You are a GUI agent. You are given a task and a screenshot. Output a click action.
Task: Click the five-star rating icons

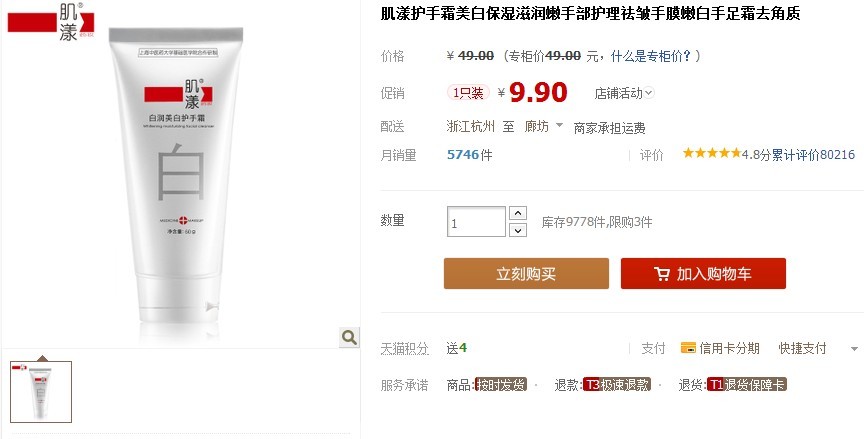pyautogui.click(x=711, y=154)
